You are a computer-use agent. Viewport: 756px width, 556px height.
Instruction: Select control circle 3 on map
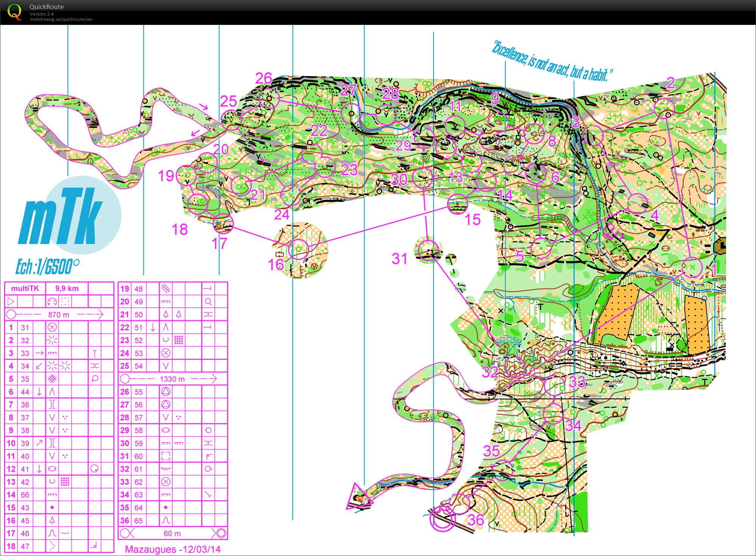pyautogui.click(x=593, y=135)
